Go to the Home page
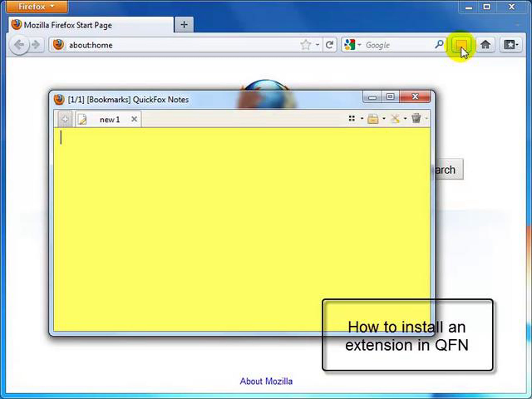Viewport: 532px width, 399px height. pyautogui.click(x=486, y=45)
